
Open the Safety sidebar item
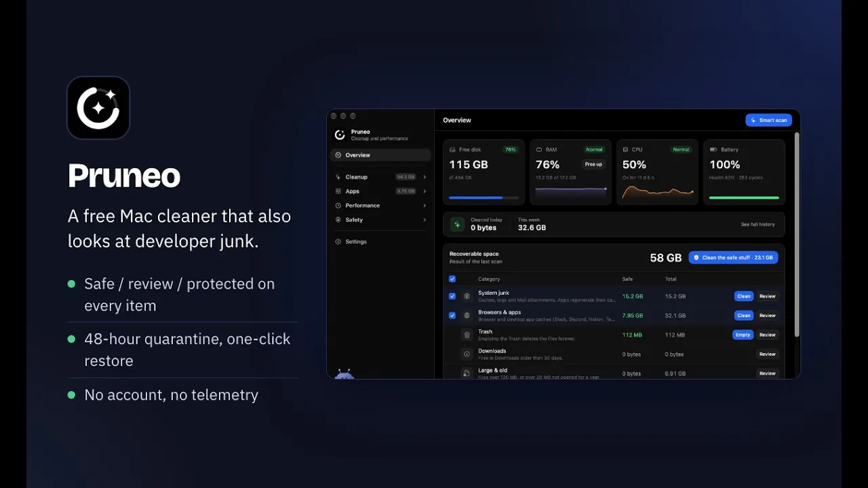click(380, 220)
